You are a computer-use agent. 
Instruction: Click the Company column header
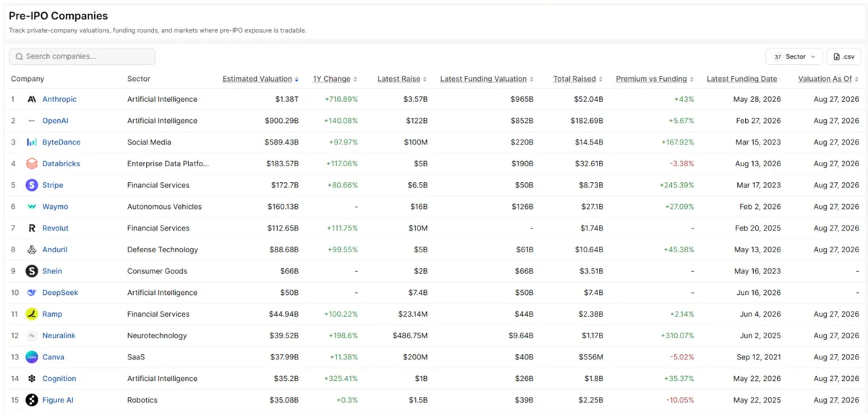(27, 79)
